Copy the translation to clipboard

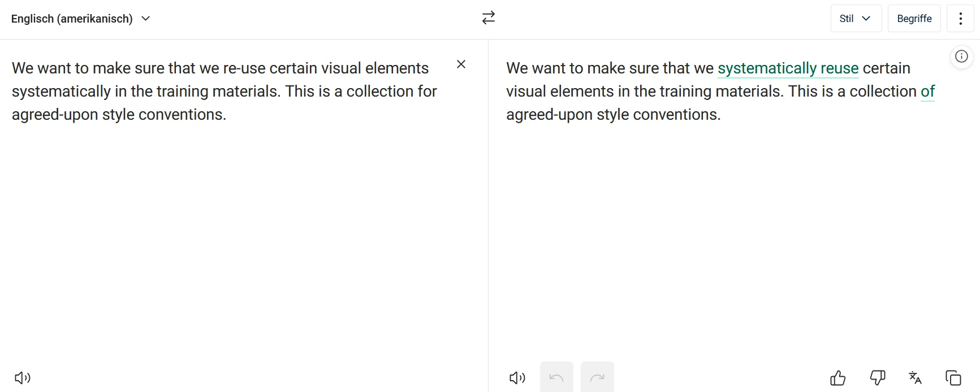pyautogui.click(x=953, y=377)
